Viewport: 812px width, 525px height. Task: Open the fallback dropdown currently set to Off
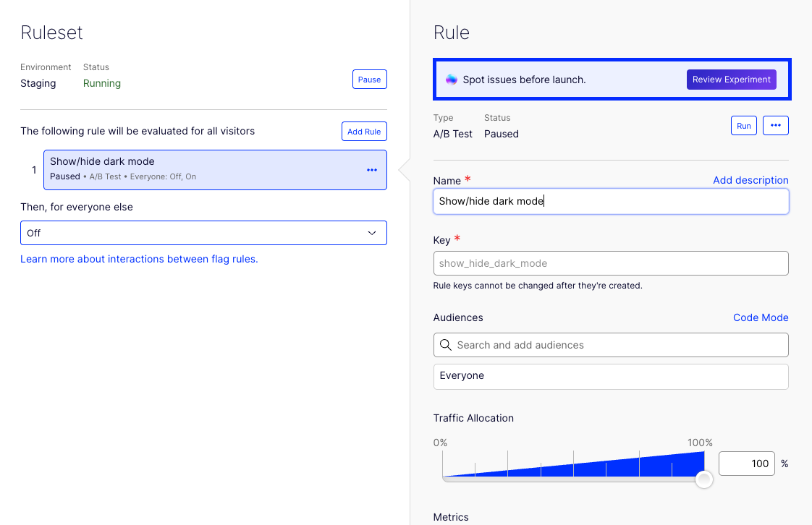[x=203, y=233]
